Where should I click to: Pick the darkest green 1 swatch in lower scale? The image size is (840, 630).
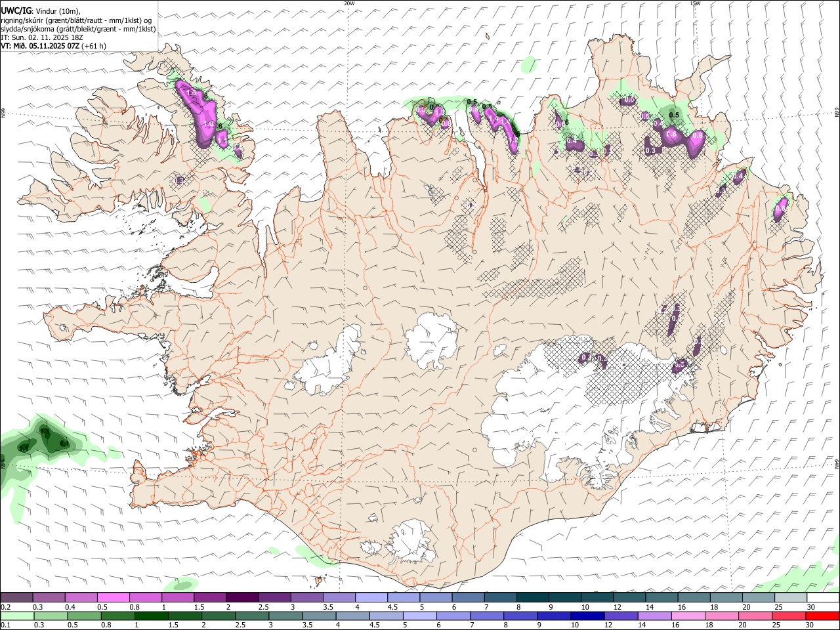tap(151, 616)
